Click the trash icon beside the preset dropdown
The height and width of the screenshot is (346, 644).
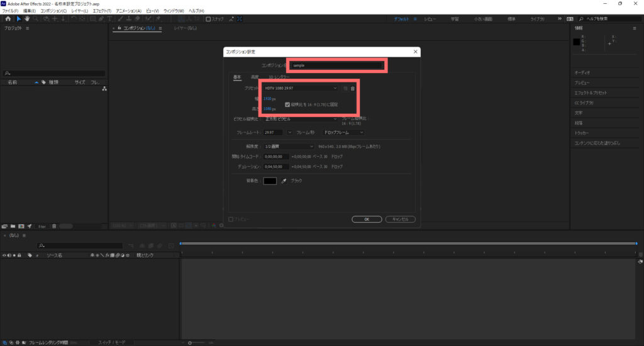pyautogui.click(x=353, y=89)
